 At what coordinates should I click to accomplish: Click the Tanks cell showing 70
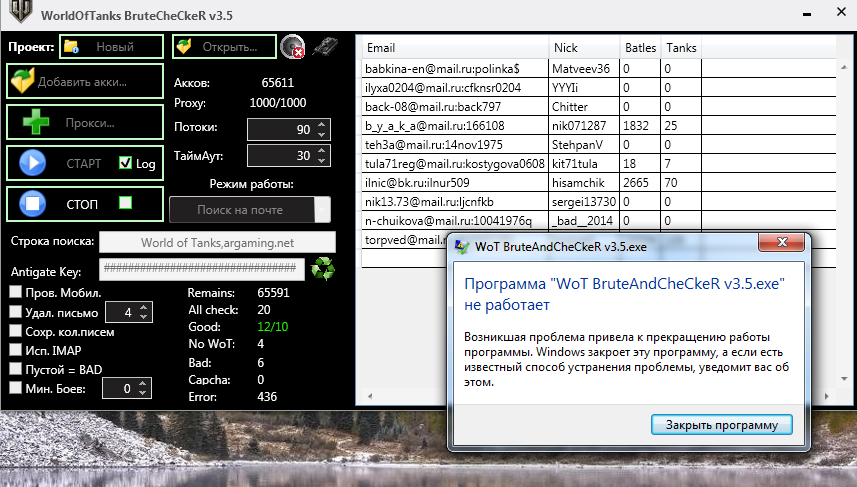(x=681, y=183)
